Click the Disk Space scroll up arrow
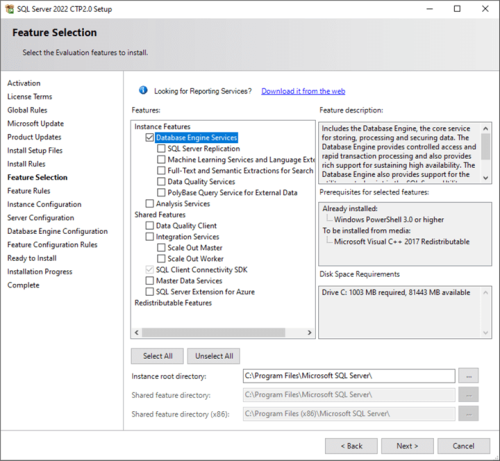The height and width of the screenshot is (461, 500). click(486, 293)
